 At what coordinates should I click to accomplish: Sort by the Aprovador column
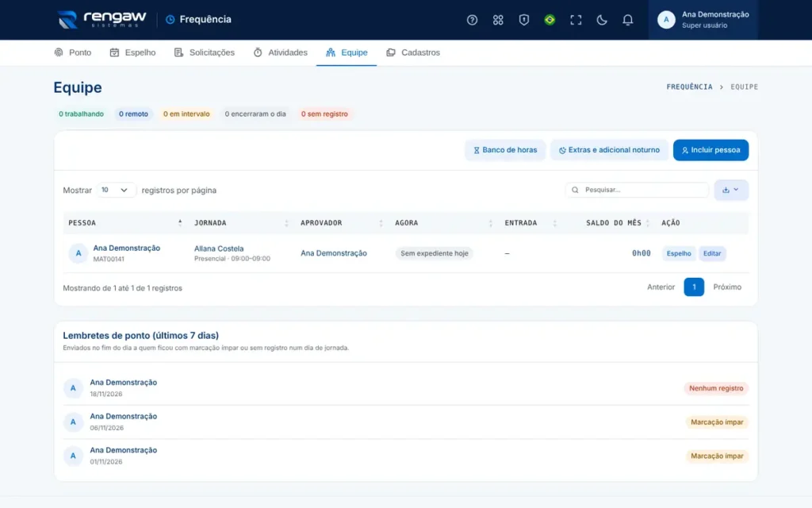point(342,223)
